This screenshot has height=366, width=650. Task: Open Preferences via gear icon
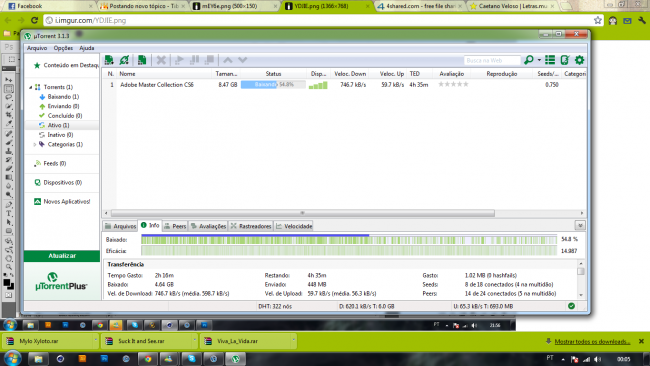(x=579, y=60)
